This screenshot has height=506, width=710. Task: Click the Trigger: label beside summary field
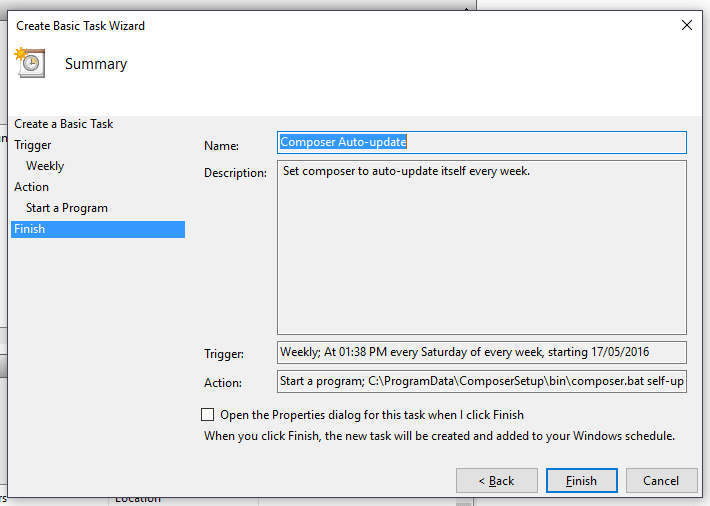tap(224, 354)
